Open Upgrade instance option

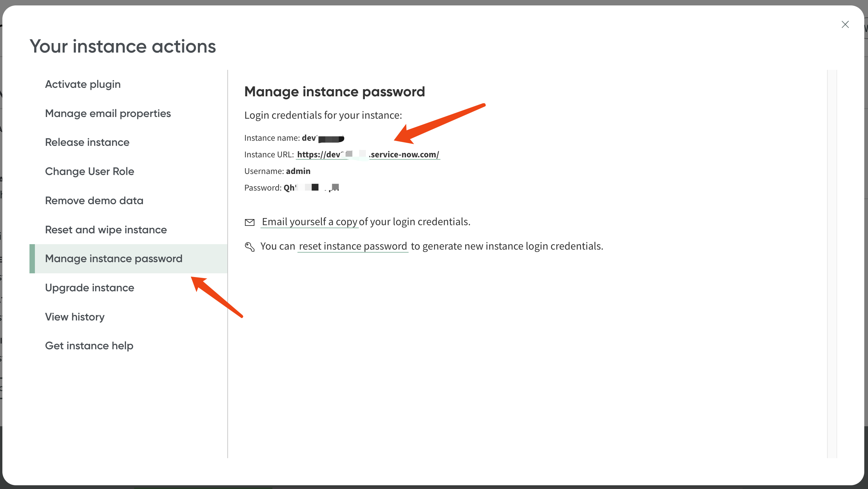tap(89, 288)
